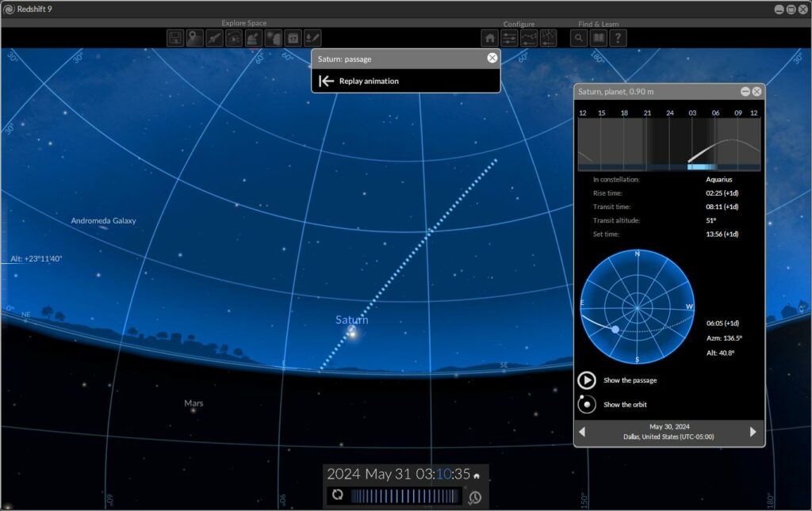Click the time-step slider bar
This screenshot has height=511, width=812.
(x=405, y=496)
